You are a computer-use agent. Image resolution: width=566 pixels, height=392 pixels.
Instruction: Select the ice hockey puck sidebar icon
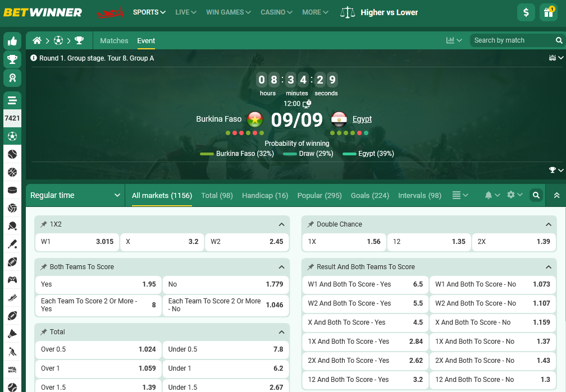click(12, 190)
